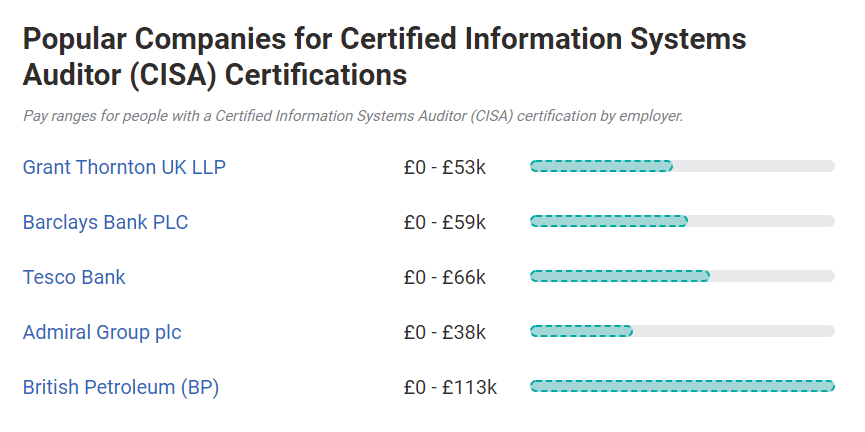The image size is (865, 432).
Task: Open the British Petroleum (BP) link
Action: coord(121,387)
